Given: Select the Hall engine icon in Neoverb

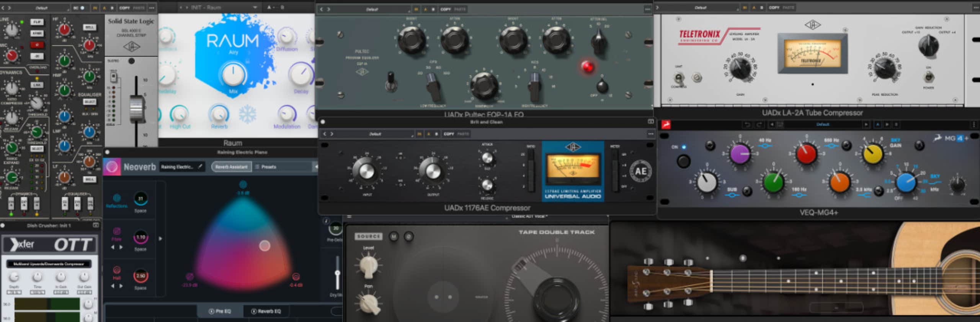Looking at the screenshot, I should pos(117,269).
